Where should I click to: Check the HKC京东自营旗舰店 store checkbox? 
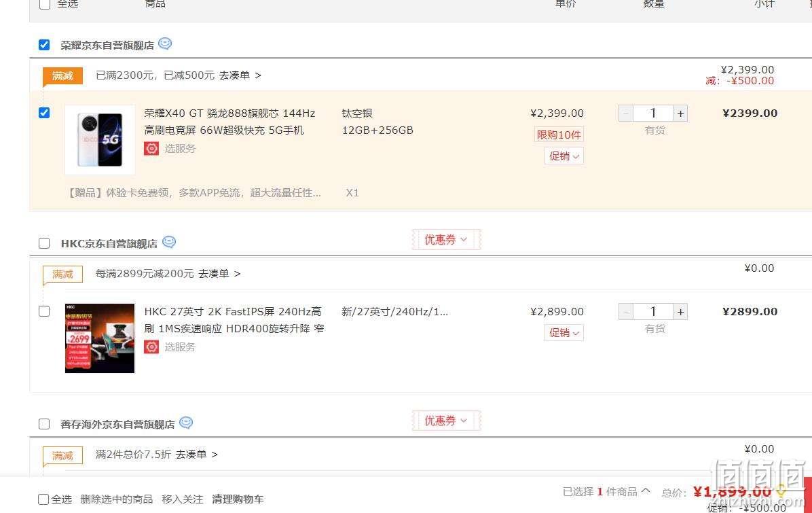click(45, 243)
